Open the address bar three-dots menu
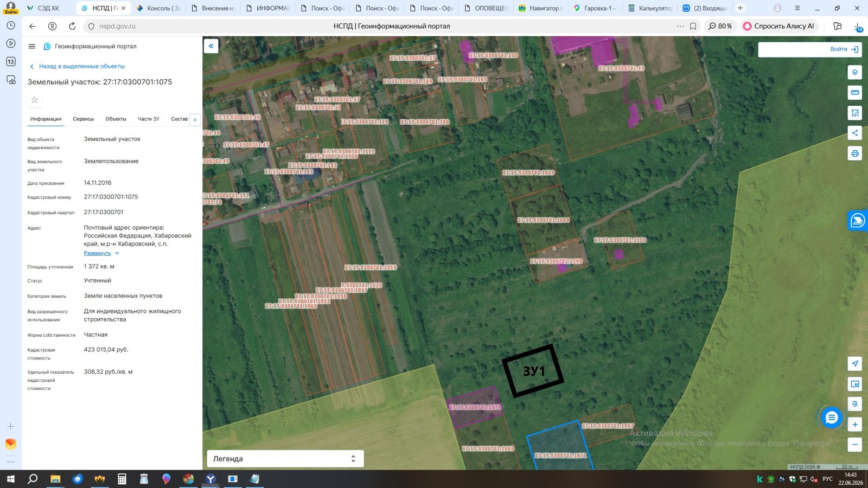Image resolution: width=868 pixels, height=488 pixels. (680, 26)
